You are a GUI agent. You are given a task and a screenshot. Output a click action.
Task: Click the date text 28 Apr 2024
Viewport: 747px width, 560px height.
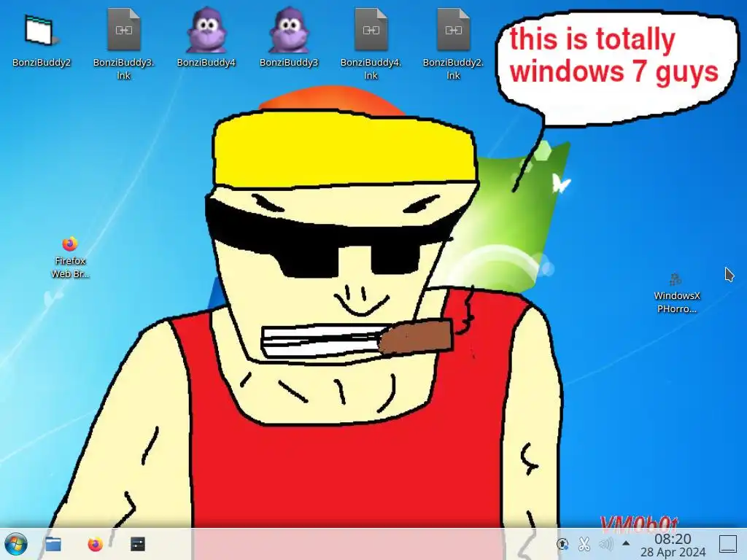(x=673, y=553)
